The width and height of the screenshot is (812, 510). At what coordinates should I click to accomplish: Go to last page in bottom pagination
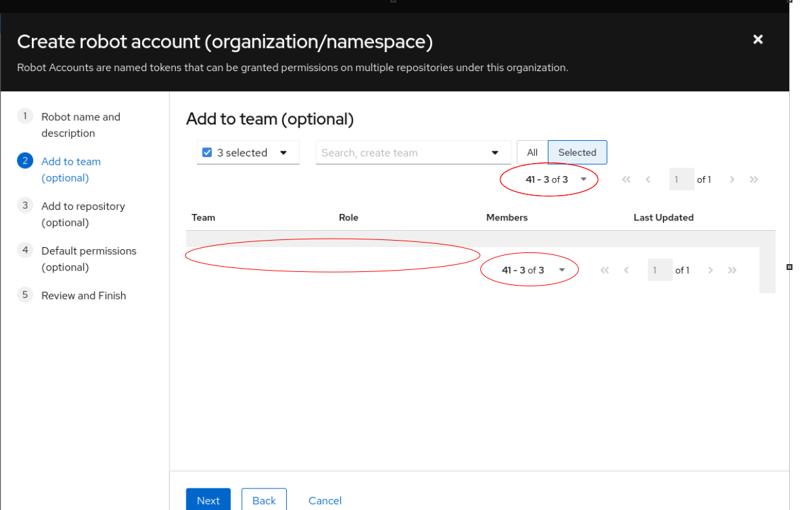tap(732, 270)
